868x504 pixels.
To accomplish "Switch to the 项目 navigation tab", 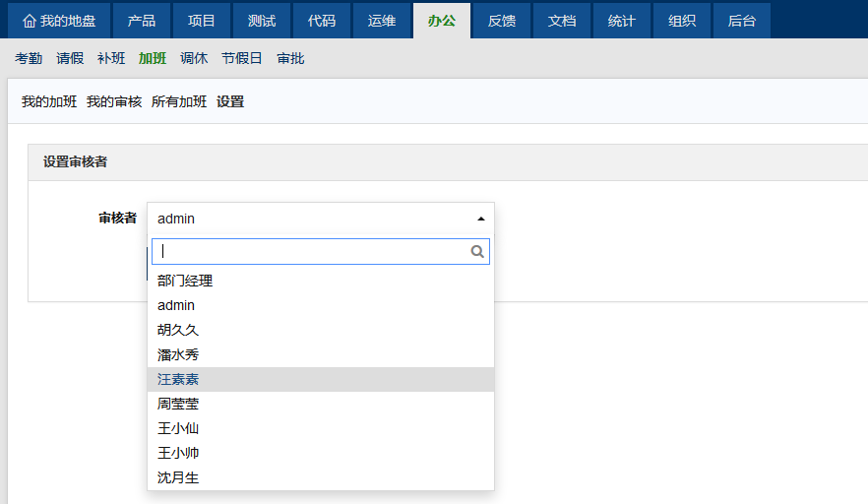I will coord(202,21).
